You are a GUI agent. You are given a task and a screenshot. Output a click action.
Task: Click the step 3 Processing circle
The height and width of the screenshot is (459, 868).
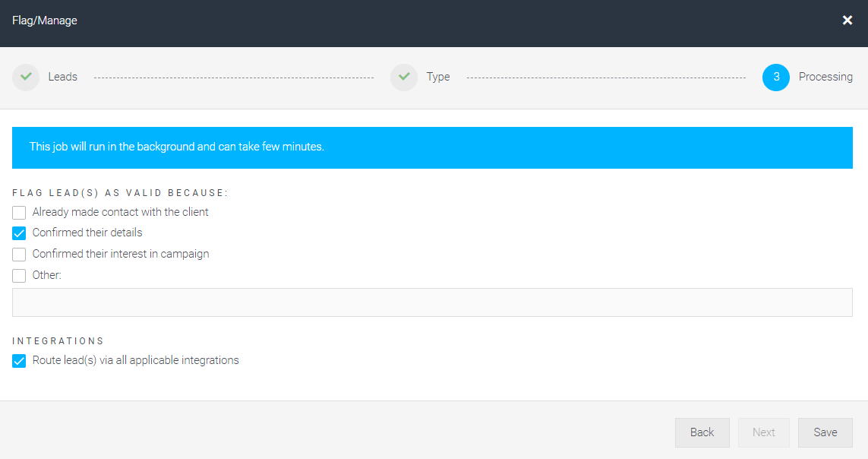776,77
